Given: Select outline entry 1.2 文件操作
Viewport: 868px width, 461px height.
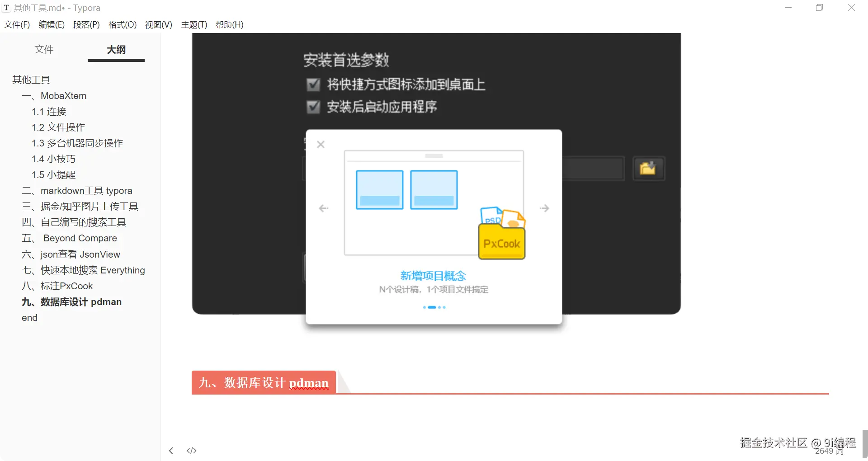Looking at the screenshot, I should coord(58,127).
